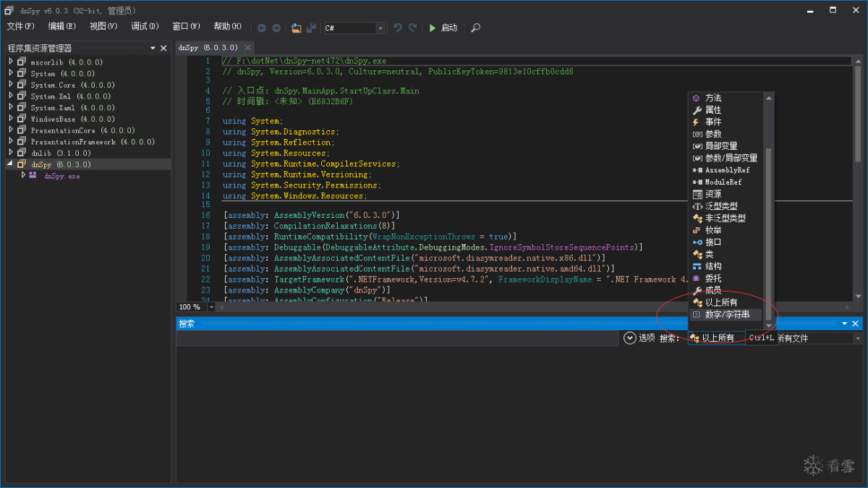Viewport: 868px width, 488px height.
Task: Choose 事件 in the search type list
Action: tap(726, 122)
